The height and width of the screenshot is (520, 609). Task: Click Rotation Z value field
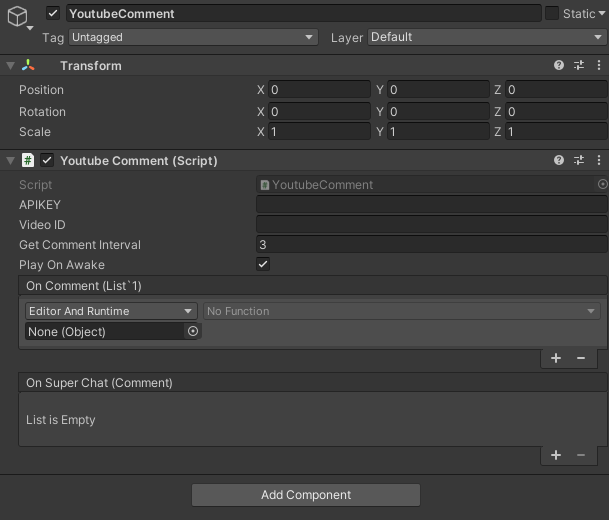click(x=556, y=111)
